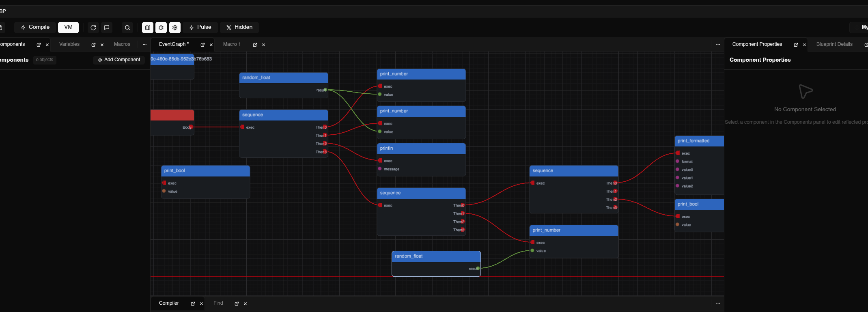The width and height of the screenshot is (868, 312).
Task: Close the EventGraph tab
Action: click(211, 45)
